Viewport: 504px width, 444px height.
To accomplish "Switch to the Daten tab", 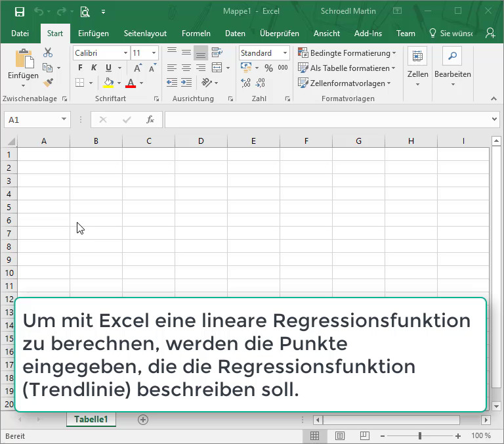I will 235,33.
